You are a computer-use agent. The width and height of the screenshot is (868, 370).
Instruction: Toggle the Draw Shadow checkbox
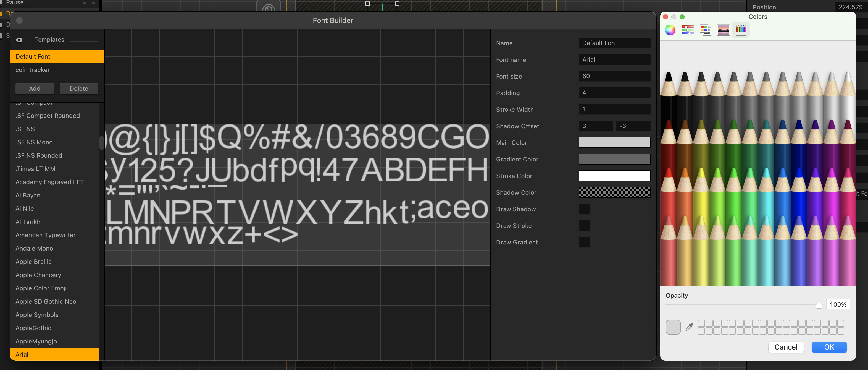pos(584,209)
